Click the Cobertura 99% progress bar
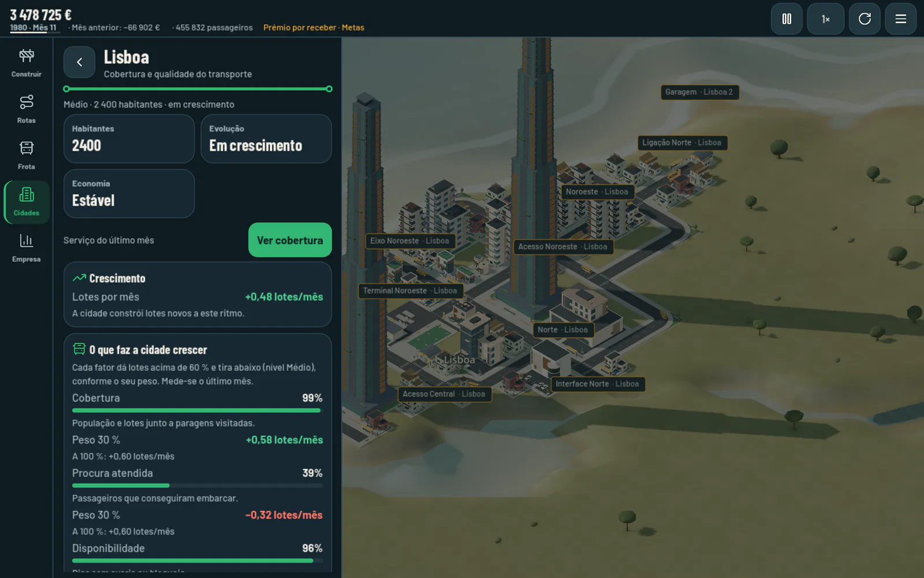 coord(198,410)
